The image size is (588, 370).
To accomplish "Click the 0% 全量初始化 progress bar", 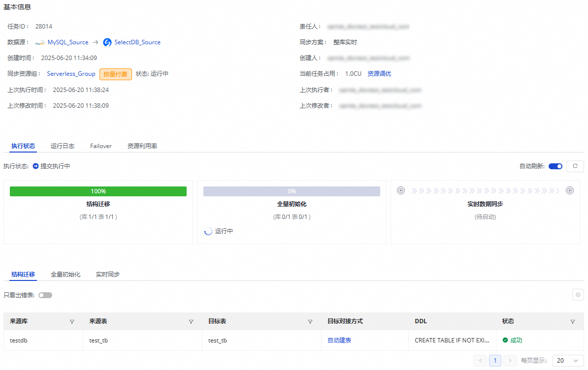I will coord(292,191).
